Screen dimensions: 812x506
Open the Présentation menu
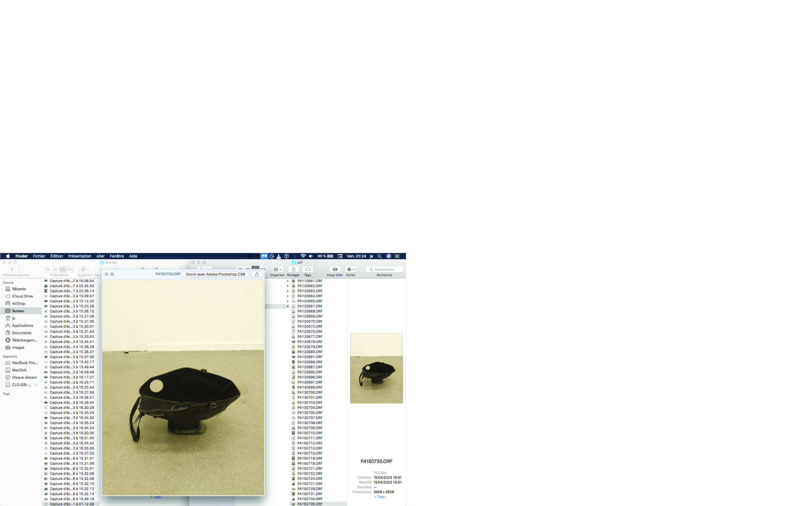pyautogui.click(x=79, y=256)
